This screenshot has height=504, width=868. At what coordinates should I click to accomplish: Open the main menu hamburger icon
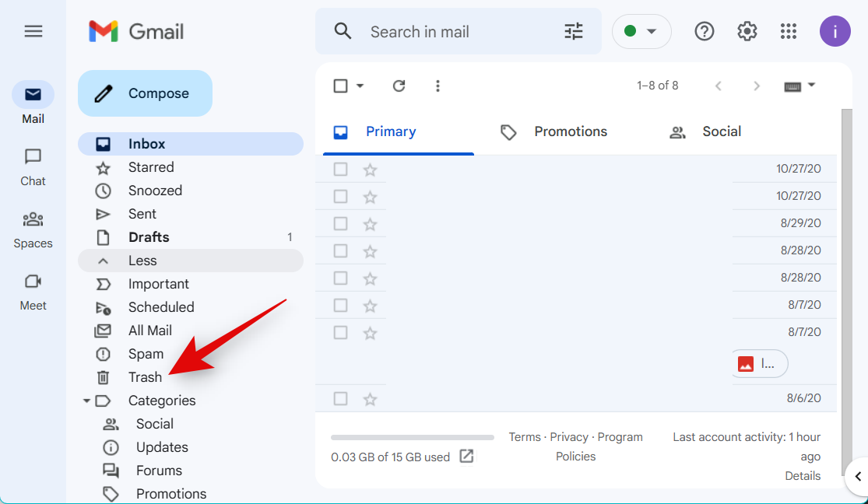[33, 32]
